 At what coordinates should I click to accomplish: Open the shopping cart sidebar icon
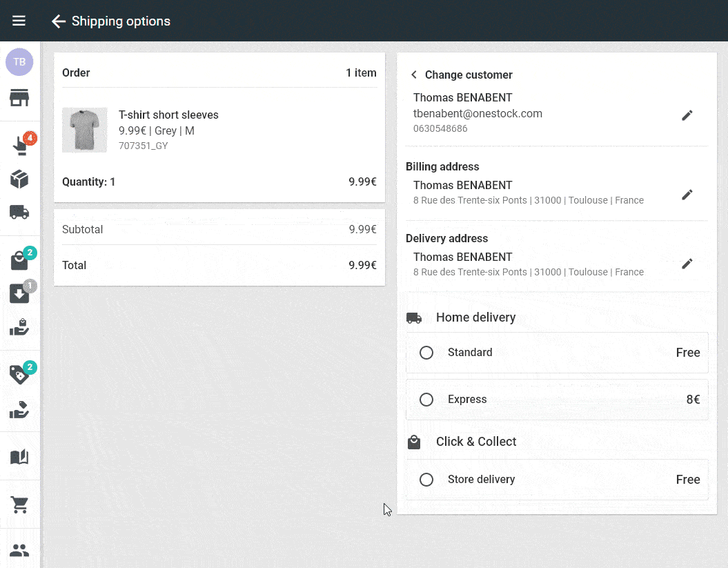click(x=19, y=505)
